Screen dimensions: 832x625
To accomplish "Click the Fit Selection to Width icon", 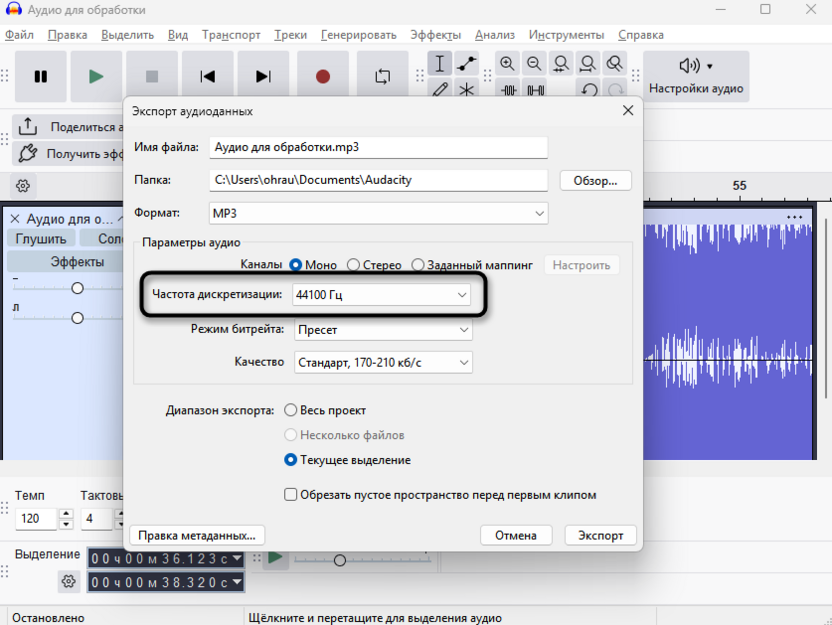I will 561,62.
